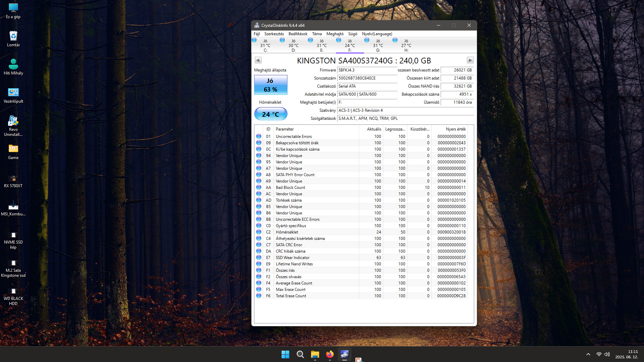Open Firefox from taskbar
The height and width of the screenshot is (362, 644).
330,354
